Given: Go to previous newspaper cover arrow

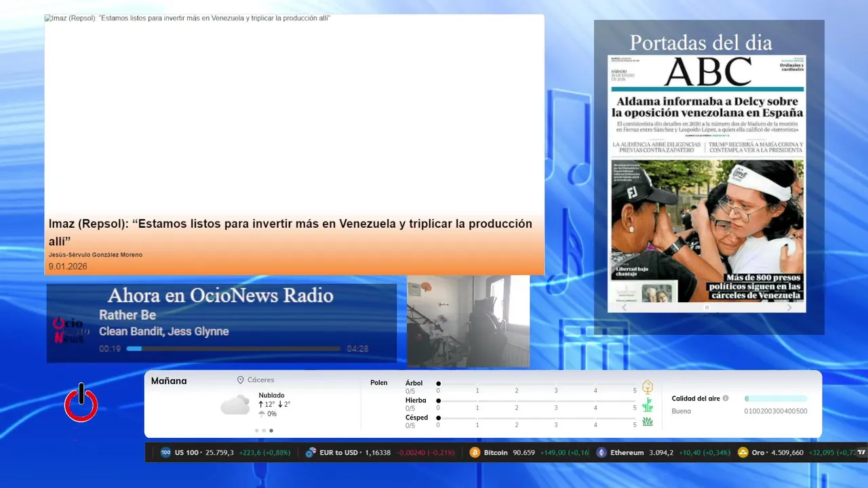Looking at the screenshot, I should click(x=625, y=307).
